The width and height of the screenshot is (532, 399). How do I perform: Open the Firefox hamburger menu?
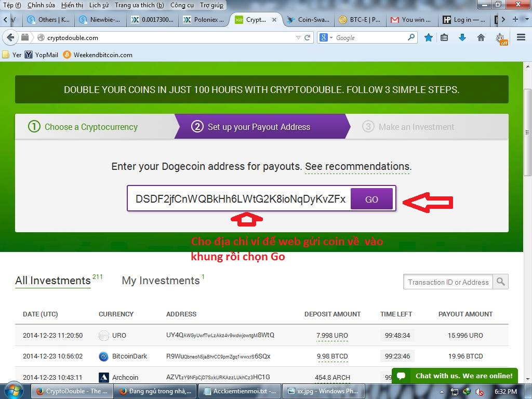521,37
